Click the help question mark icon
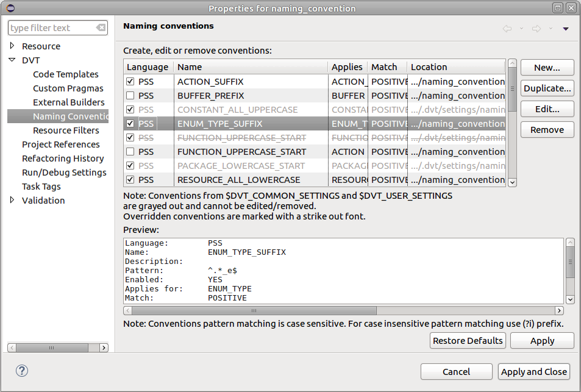The width and height of the screenshot is (581, 392). [23, 371]
